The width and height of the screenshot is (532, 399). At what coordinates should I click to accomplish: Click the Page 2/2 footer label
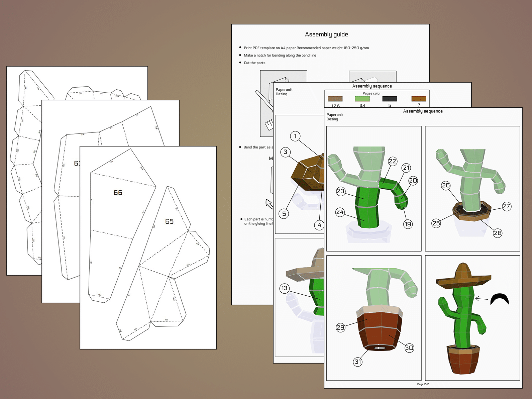tap(423, 384)
